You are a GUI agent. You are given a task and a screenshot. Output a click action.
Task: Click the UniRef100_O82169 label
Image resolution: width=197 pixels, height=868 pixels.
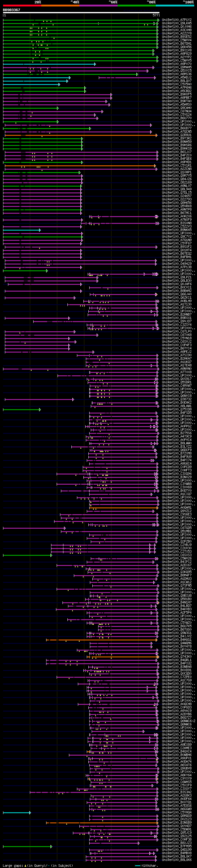(x=177, y=183)
